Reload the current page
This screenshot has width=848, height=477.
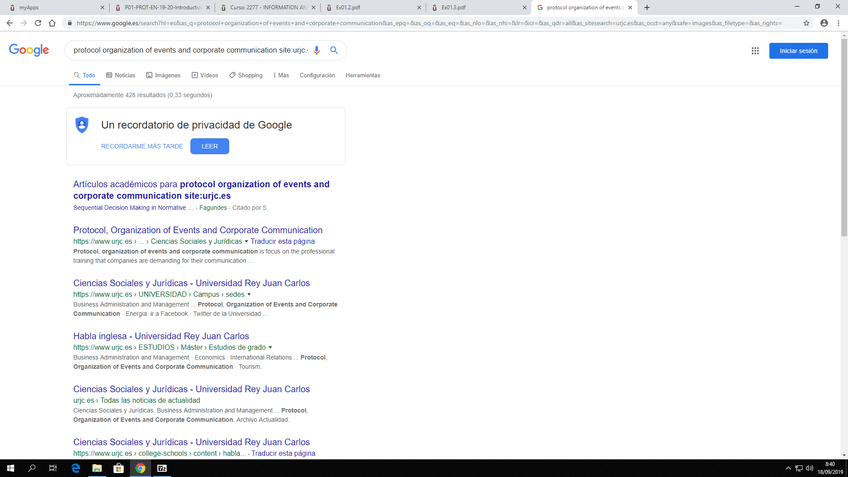tap(38, 23)
